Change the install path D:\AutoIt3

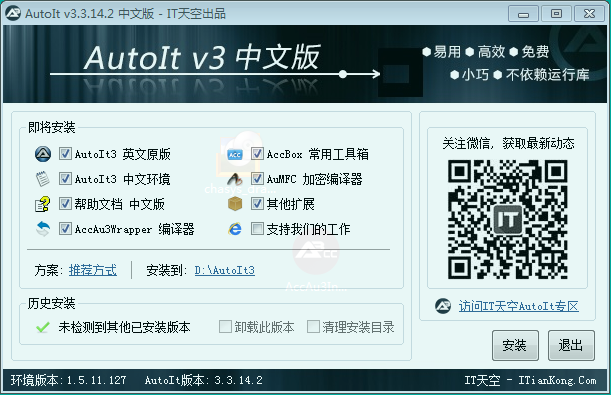225,270
